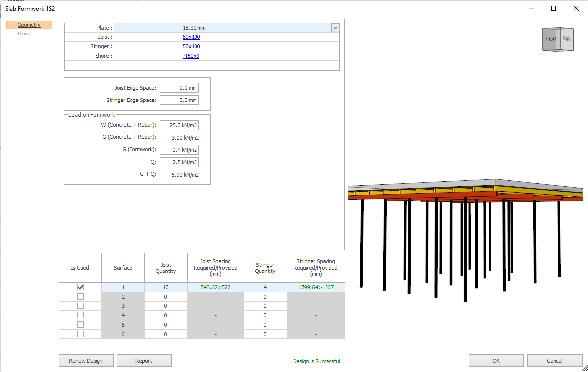Select the Q load input field
The height and width of the screenshot is (372, 588).
point(179,162)
